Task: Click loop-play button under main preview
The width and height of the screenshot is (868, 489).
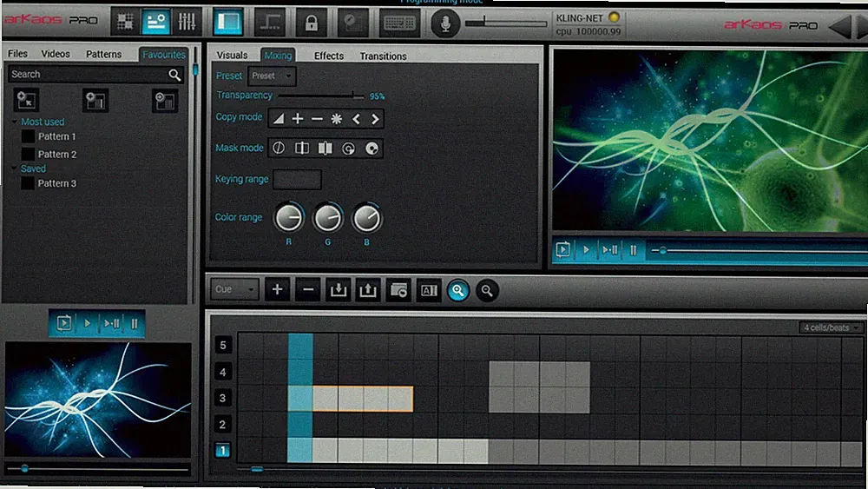Action: 563,250
